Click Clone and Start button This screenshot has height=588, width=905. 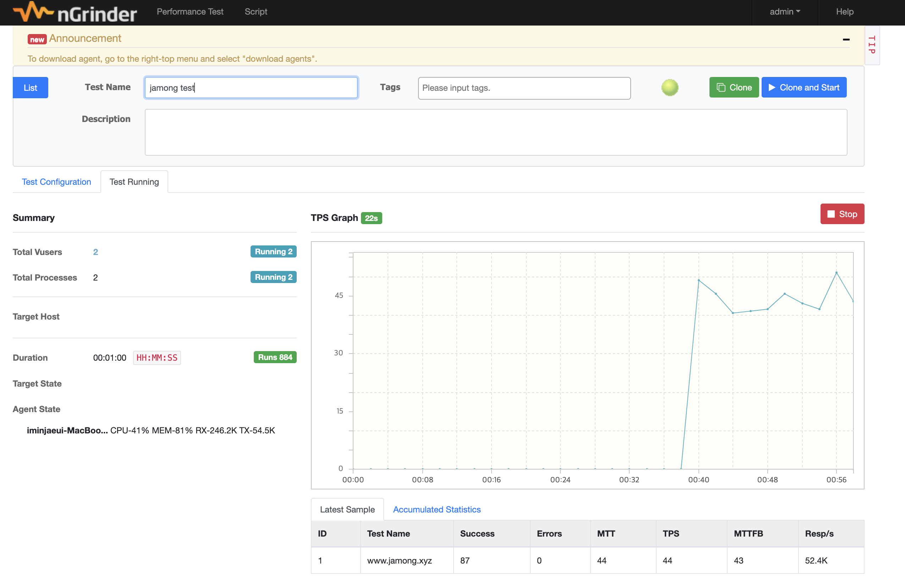(x=804, y=88)
